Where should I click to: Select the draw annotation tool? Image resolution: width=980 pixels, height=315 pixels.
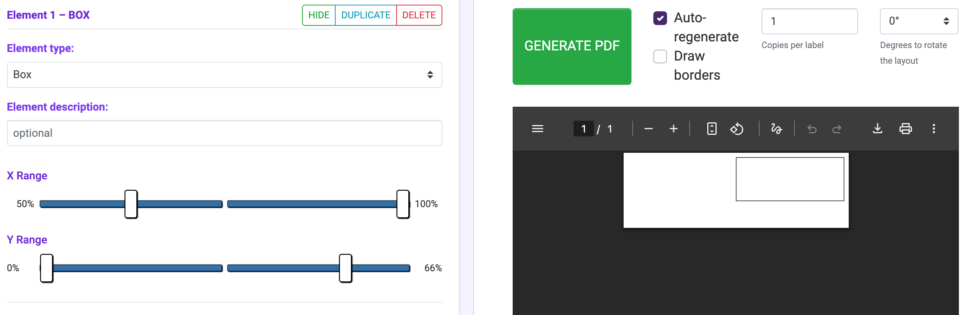point(776,129)
